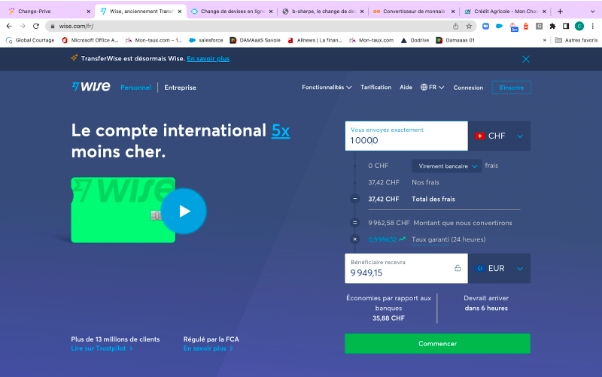
Task: Select the Personnel section
Action: pos(136,88)
